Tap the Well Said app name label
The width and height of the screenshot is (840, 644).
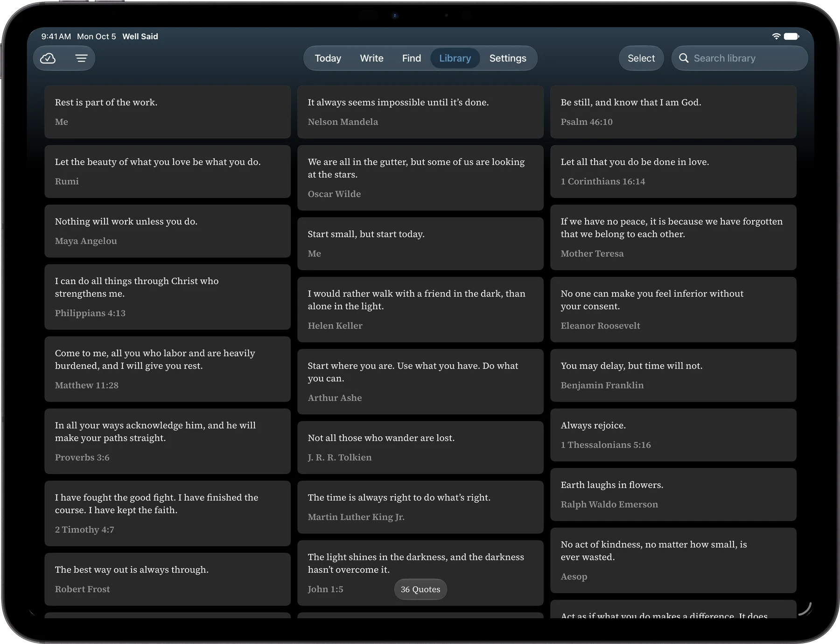pyautogui.click(x=140, y=36)
